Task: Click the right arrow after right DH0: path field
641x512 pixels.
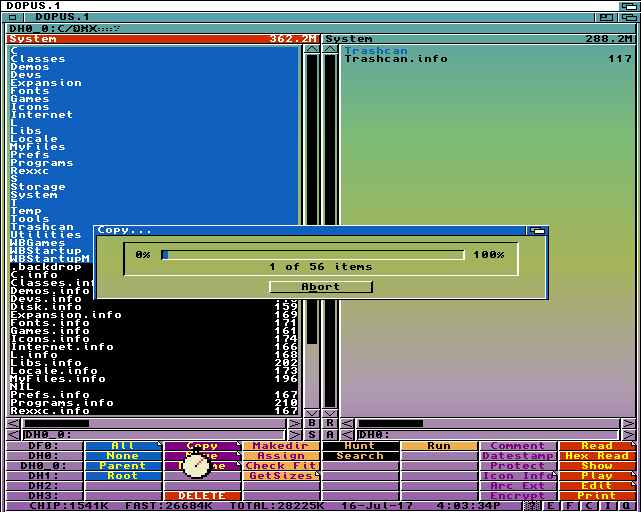Action: 628,435
